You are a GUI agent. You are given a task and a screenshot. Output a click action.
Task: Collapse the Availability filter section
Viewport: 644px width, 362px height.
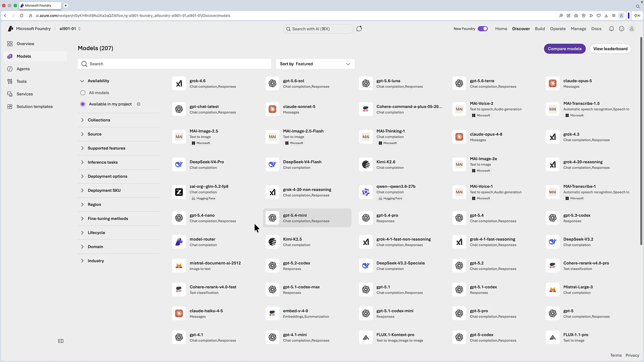coord(82,81)
